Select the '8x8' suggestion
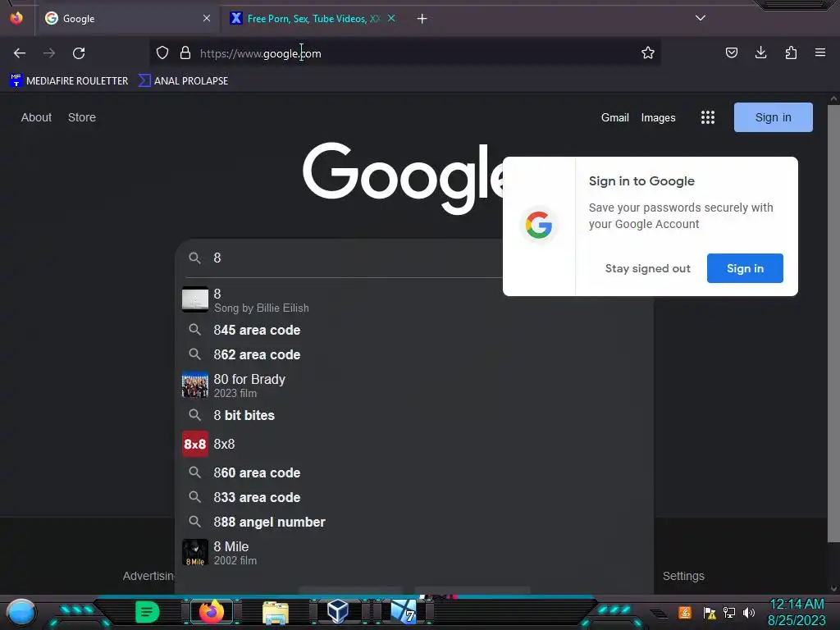The height and width of the screenshot is (630, 840). 413,444
